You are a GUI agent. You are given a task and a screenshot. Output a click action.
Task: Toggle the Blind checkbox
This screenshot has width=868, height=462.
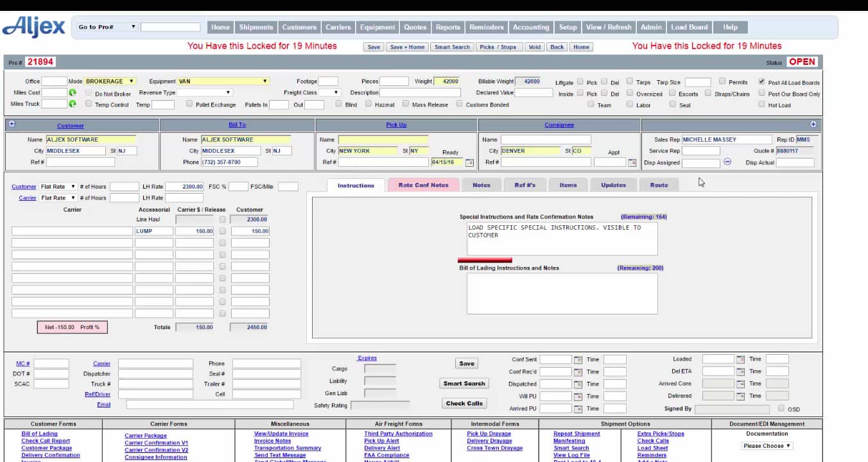[x=338, y=104]
